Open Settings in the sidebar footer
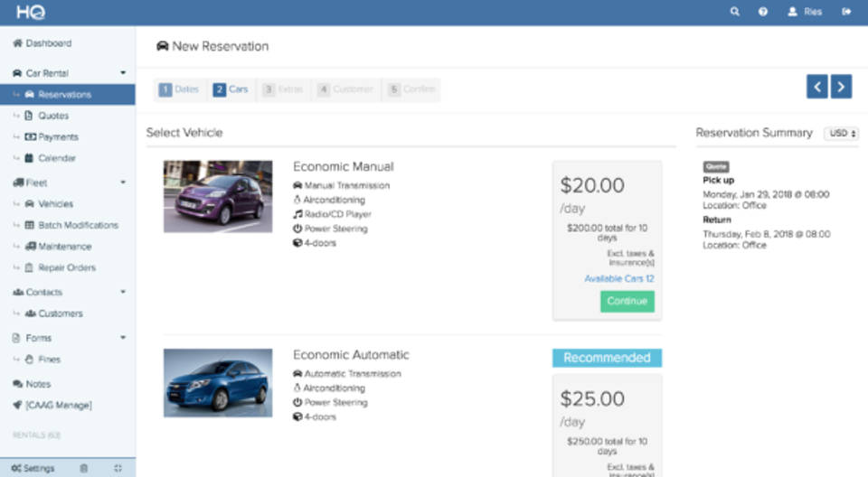Viewport: 868px width, 477px height. [33, 468]
